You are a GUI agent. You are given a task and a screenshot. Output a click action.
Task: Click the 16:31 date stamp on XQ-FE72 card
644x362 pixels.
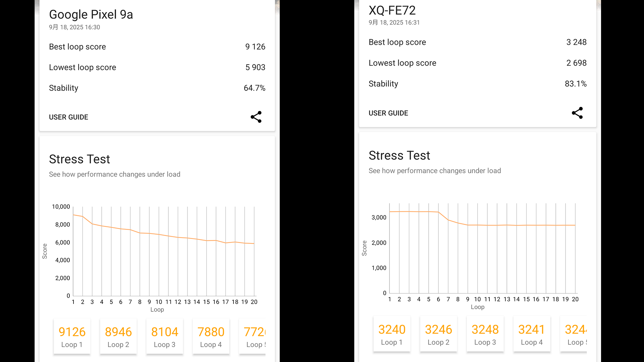point(394,22)
